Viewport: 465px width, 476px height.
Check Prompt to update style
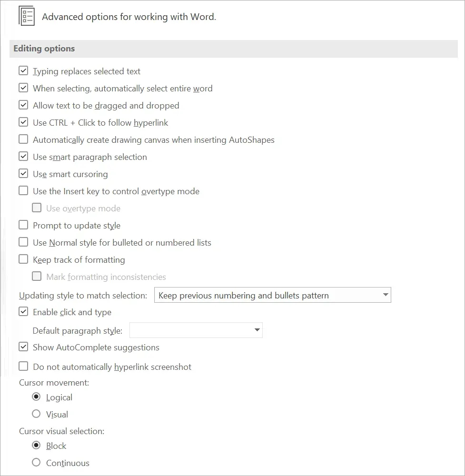pyautogui.click(x=23, y=225)
